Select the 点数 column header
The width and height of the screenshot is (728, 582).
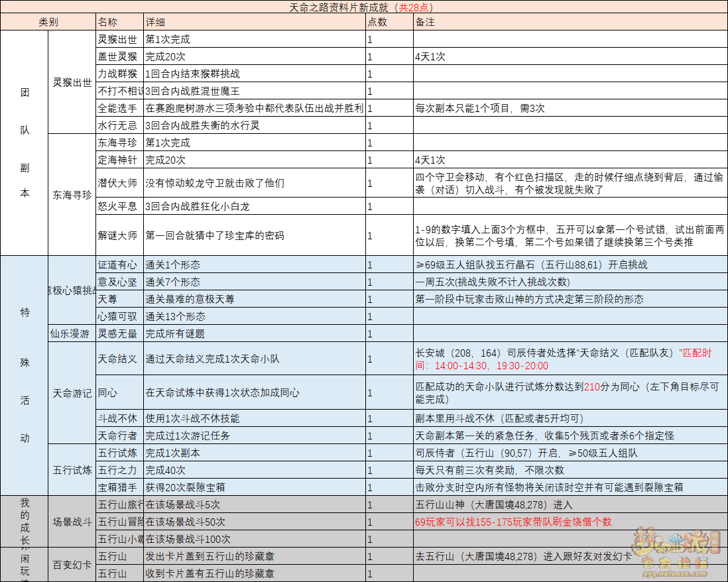point(390,22)
